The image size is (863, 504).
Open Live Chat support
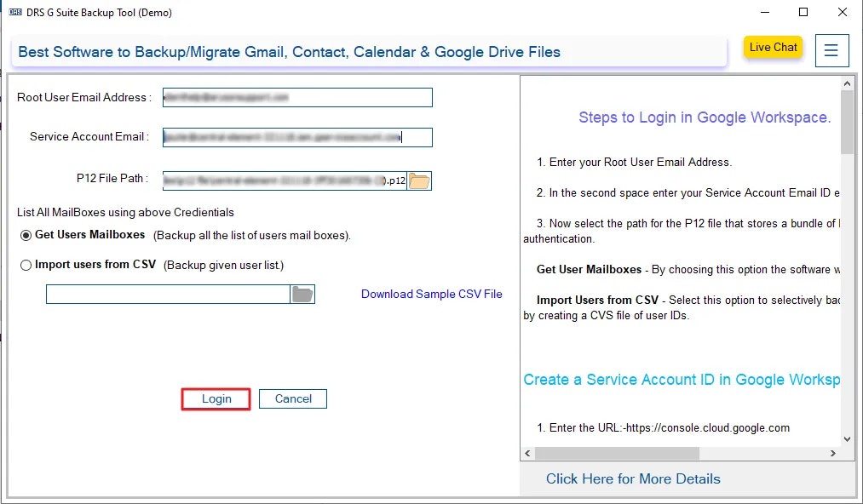(x=774, y=48)
